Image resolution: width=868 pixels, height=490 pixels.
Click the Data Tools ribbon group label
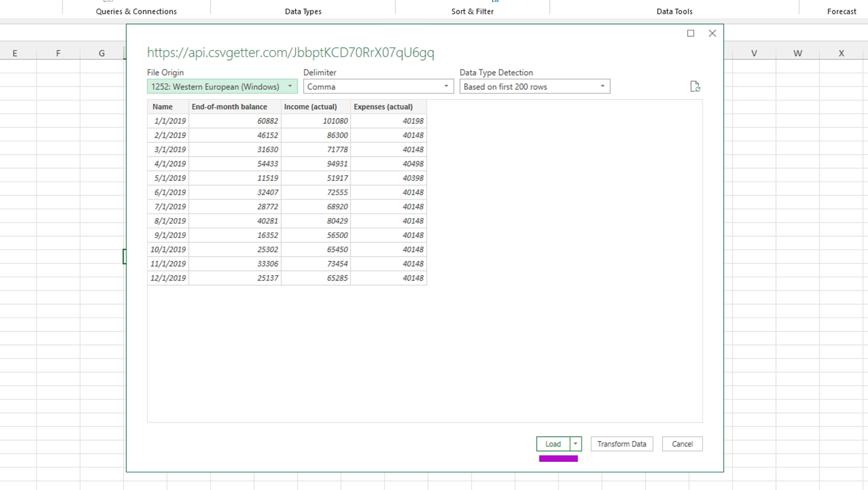[674, 11]
